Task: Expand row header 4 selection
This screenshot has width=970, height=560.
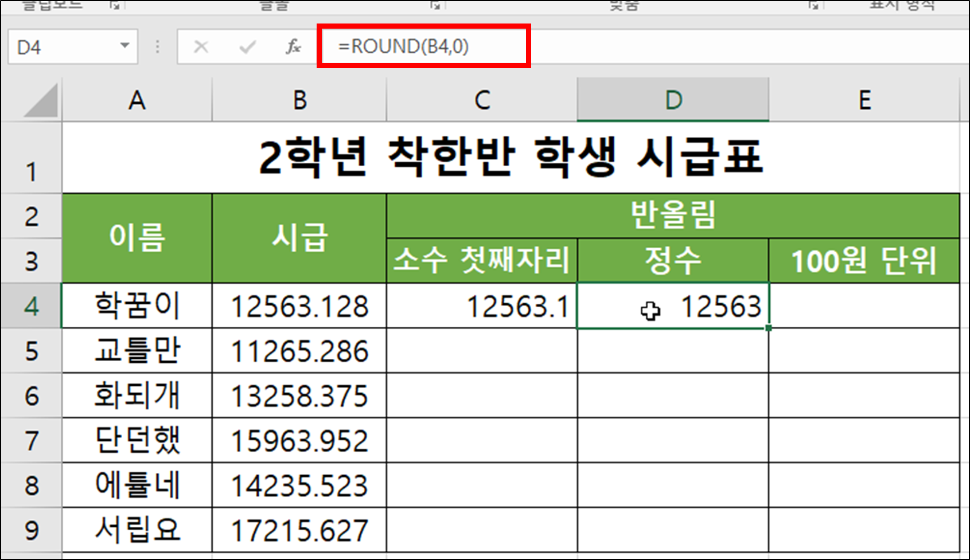Action: [x=32, y=306]
